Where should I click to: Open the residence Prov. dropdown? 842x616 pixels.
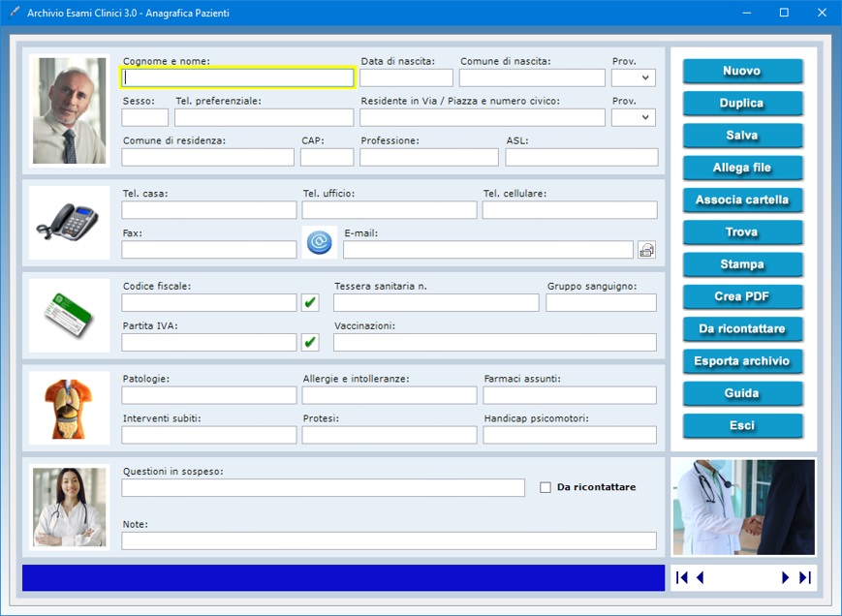(645, 117)
